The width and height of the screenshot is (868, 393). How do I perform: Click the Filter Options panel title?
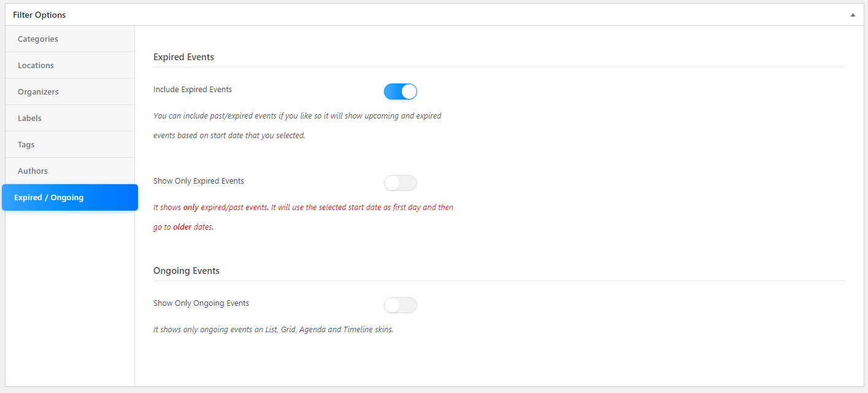[x=39, y=15]
